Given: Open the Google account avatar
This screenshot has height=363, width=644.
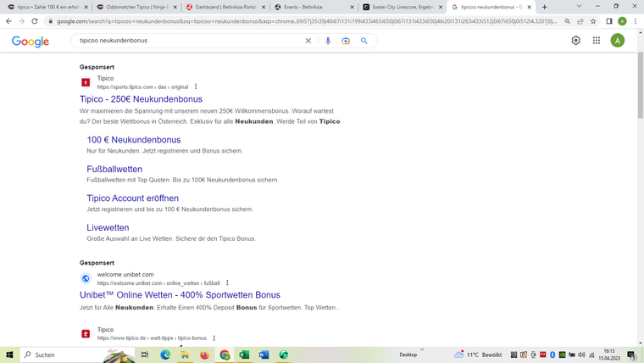Looking at the screenshot, I should coord(617,41).
